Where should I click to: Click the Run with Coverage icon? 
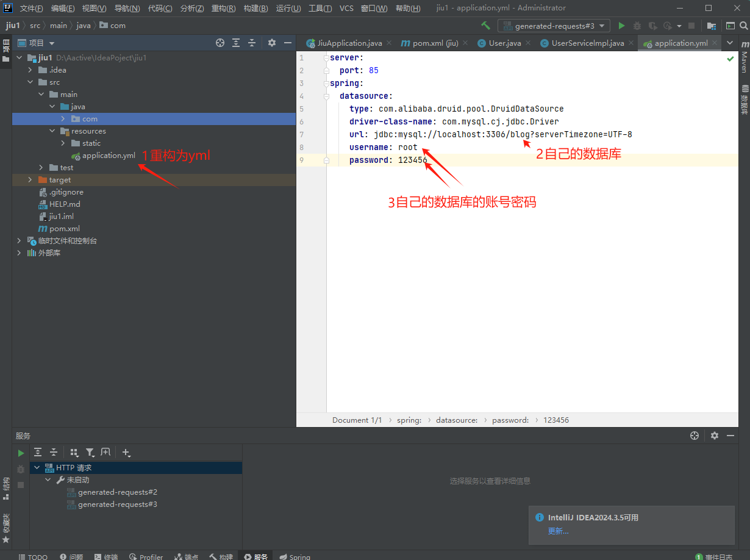pos(652,26)
